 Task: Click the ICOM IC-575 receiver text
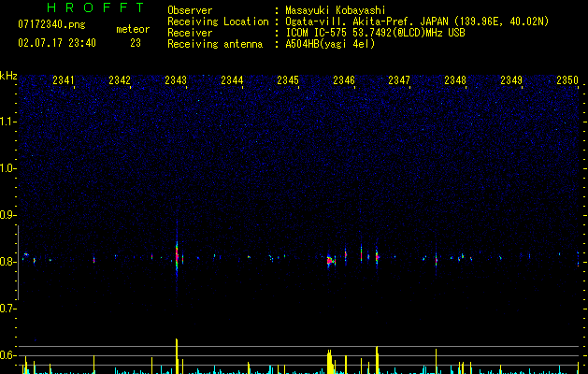pos(375,33)
